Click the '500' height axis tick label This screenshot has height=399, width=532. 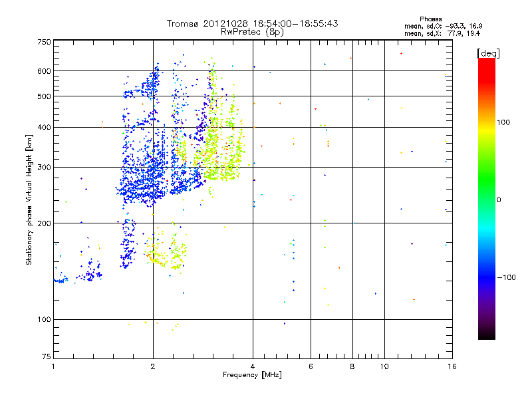point(45,96)
